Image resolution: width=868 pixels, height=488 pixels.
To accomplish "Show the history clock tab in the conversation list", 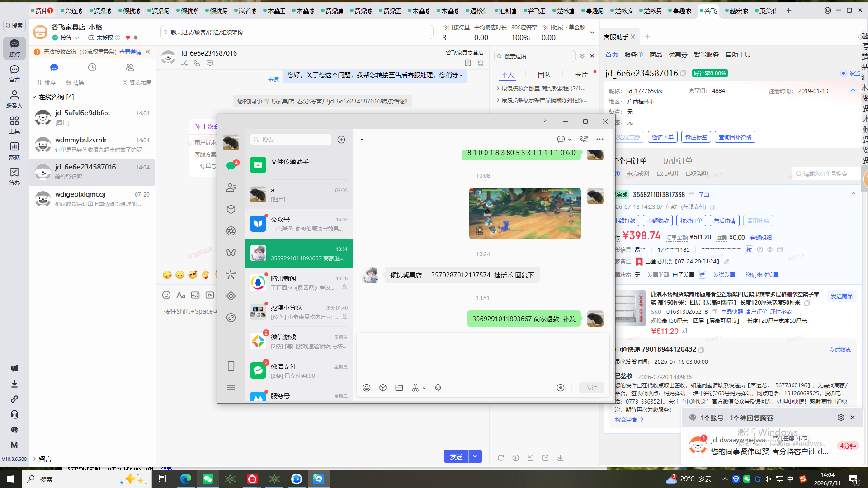I will 92,67.
